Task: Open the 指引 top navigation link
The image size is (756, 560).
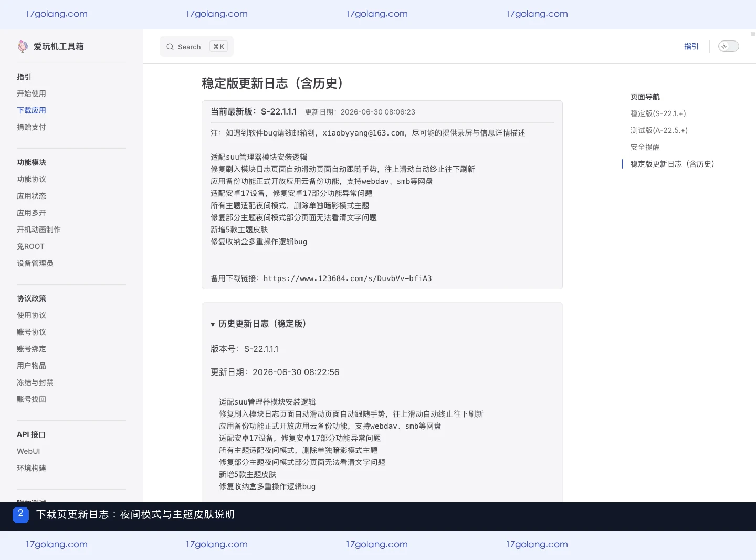Action: point(691,46)
